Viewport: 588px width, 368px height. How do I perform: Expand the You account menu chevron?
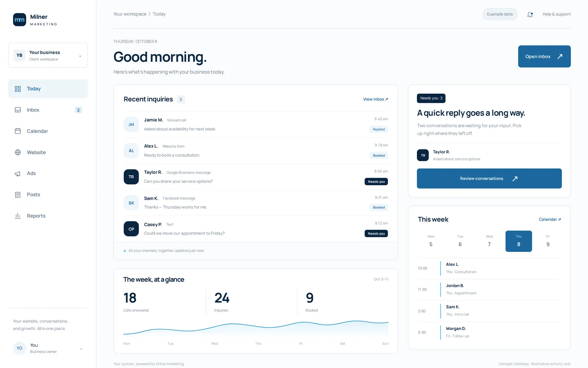tap(81, 349)
